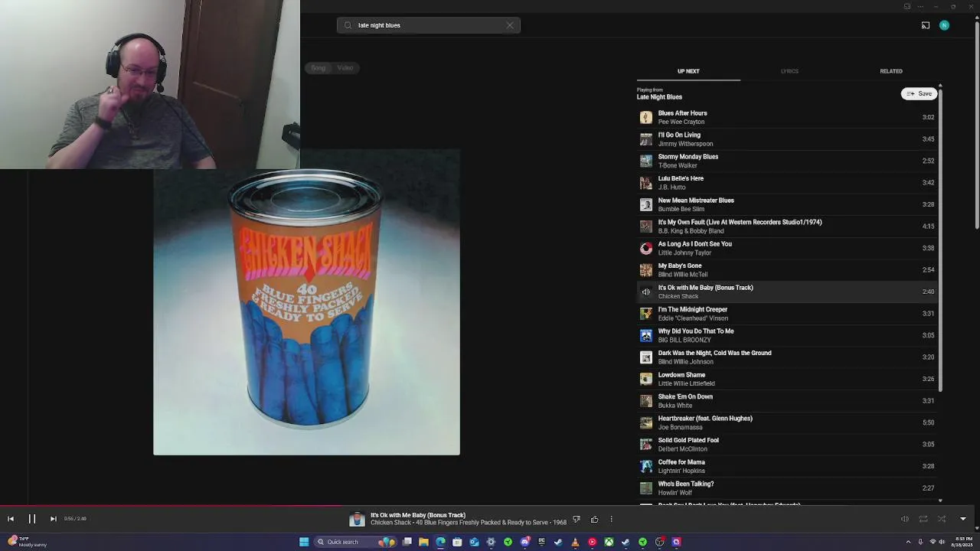
Task: Open album link in player bar subtitle
Action: (482, 523)
